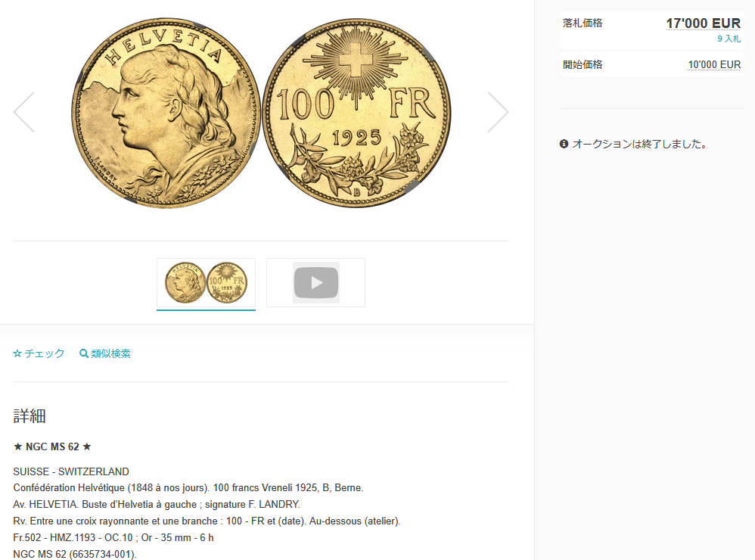Image resolution: width=755 pixels, height=560 pixels.
Task: Click the 落札価格 label
Action: [583, 23]
